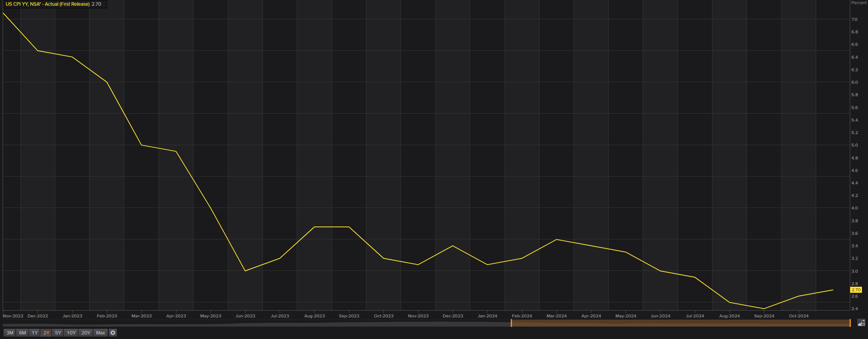Select the 20Y range button
Image resolution: width=868 pixels, height=339 pixels.
[x=86, y=333]
